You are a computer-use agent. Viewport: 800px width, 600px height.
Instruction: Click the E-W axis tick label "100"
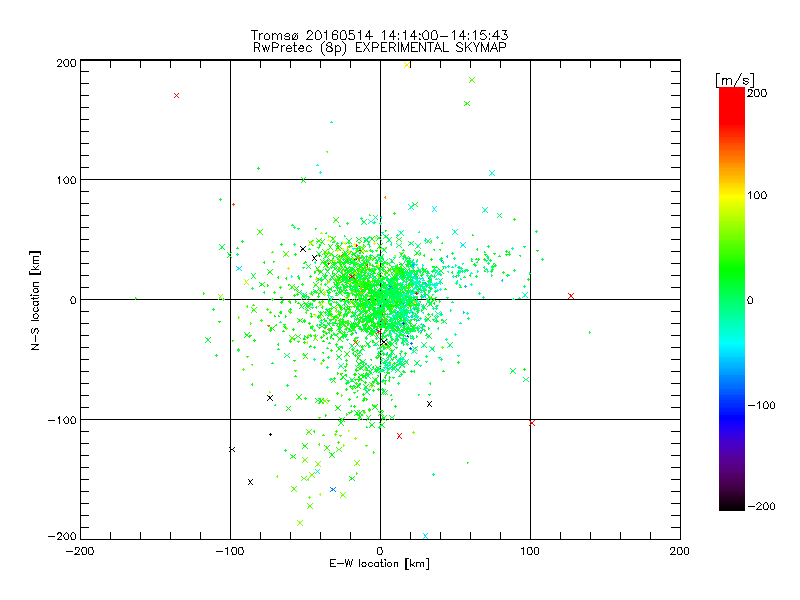(530, 551)
